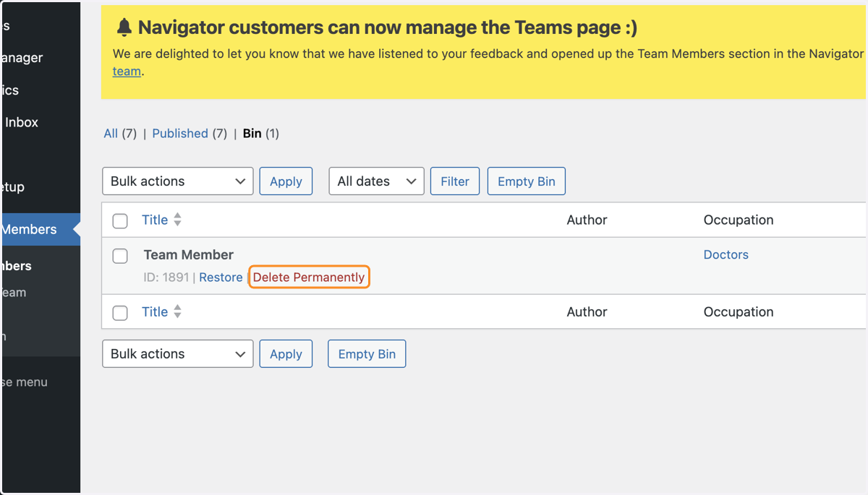This screenshot has width=868, height=495.
Task: Open the bottom Bulk actions dropdown
Action: coord(178,354)
